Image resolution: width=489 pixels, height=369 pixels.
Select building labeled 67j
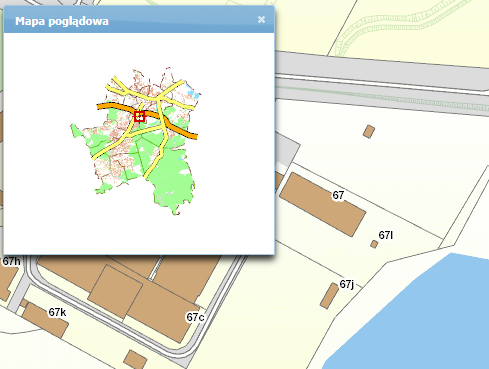329,296
